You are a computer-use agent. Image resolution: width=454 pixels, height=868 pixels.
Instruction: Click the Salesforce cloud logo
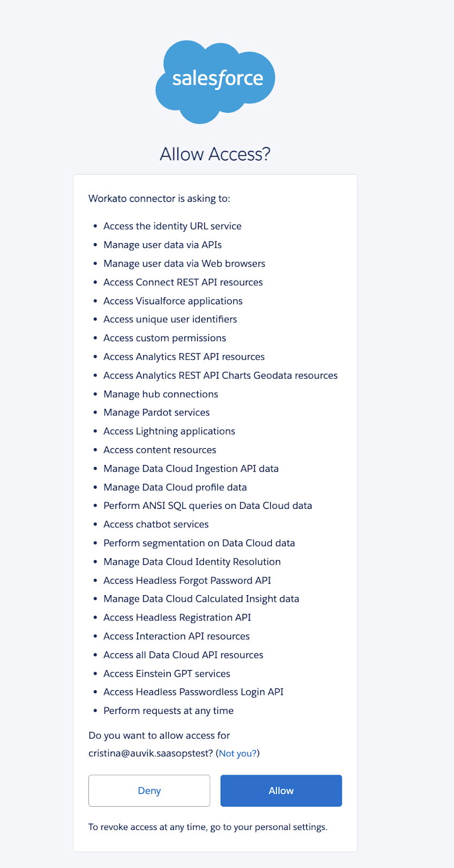[215, 82]
